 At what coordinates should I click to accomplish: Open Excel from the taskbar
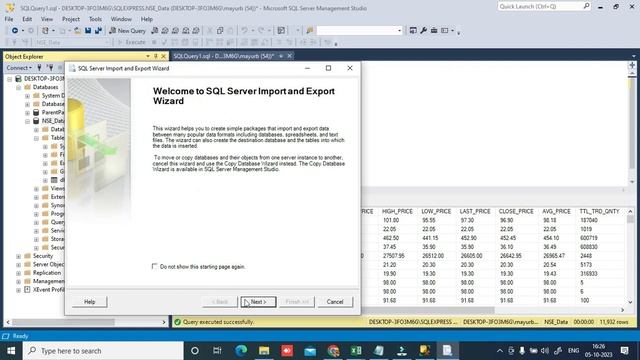tap(356, 351)
